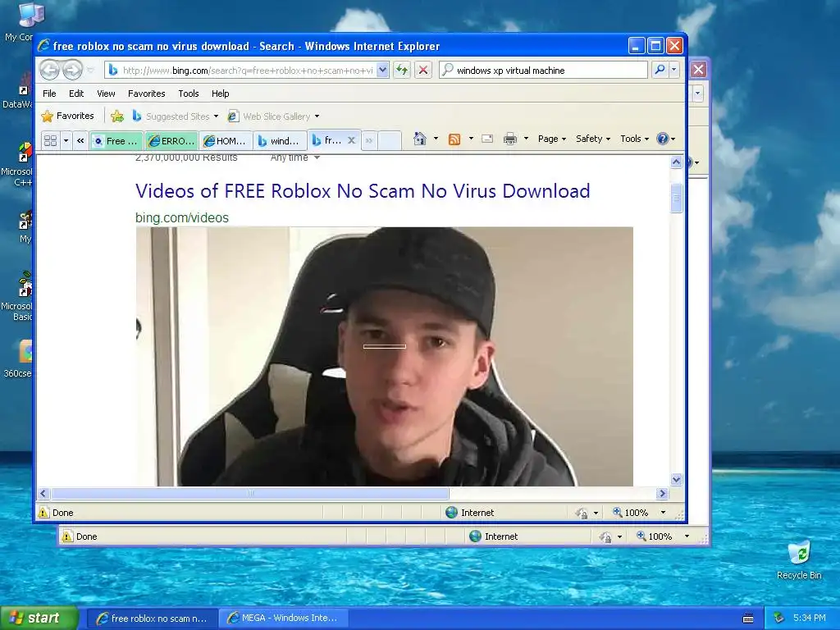Switch to the 'HOM...' tab
This screenshot has height=630, width=840.
tap(226, 141)
